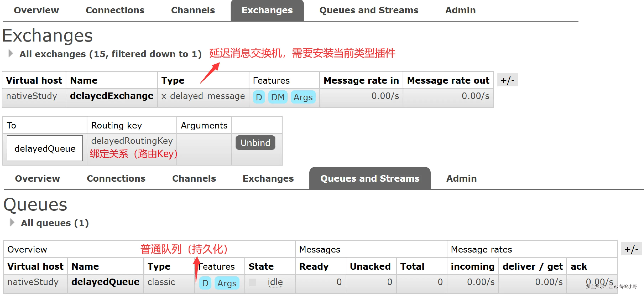Click the delayedQueue binding destination box
644x296 pixels.
45,148
